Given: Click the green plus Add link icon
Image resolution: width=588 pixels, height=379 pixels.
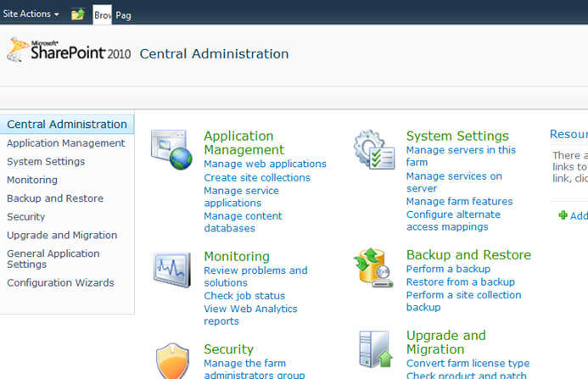Looking at the screenshot, I should [x=563, y=215].
